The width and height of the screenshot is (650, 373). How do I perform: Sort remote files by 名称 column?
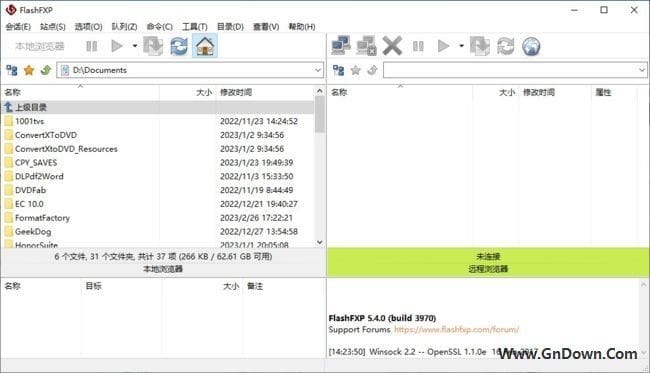(400, 92)
